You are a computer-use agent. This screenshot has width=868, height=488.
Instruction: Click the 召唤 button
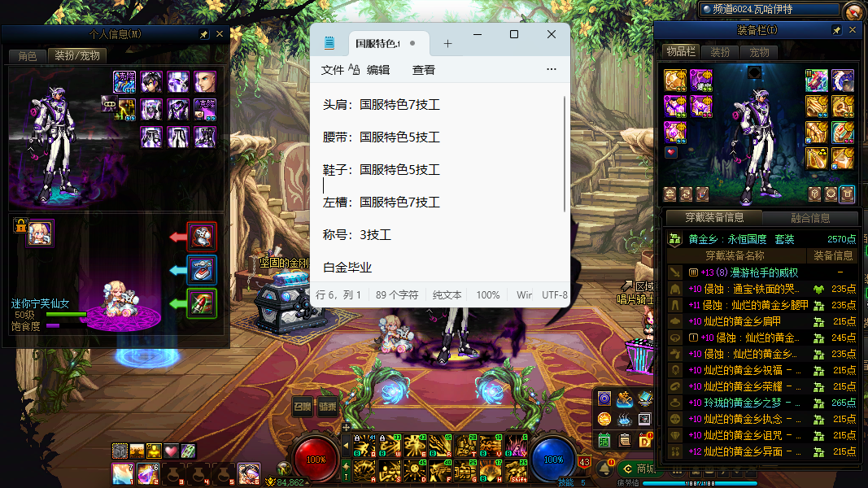[303, 407]
